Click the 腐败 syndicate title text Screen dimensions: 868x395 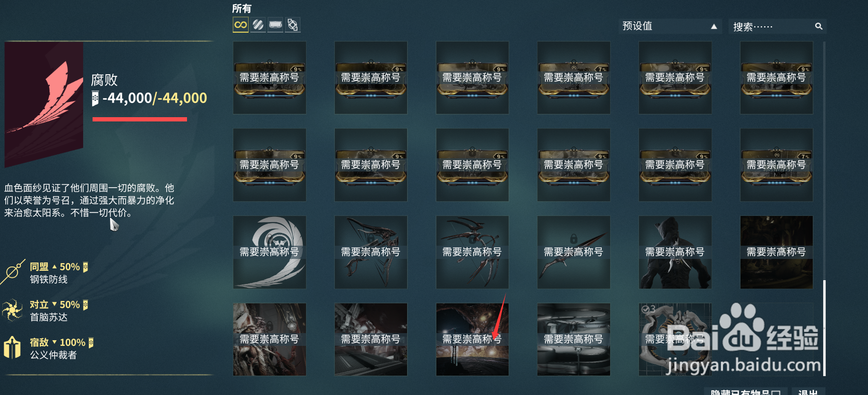[x=104, y=80]
